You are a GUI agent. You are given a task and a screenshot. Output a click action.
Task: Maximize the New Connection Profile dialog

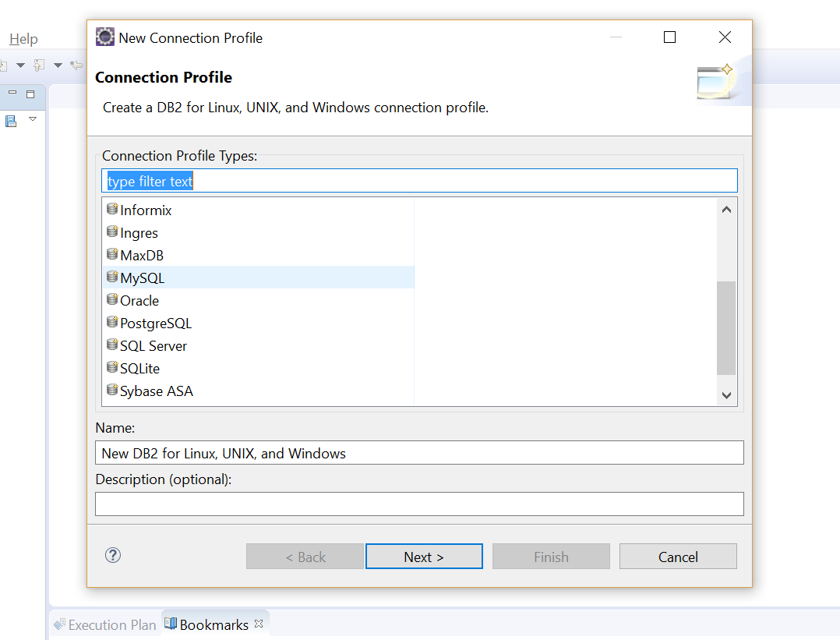click(x=669, y=37)
